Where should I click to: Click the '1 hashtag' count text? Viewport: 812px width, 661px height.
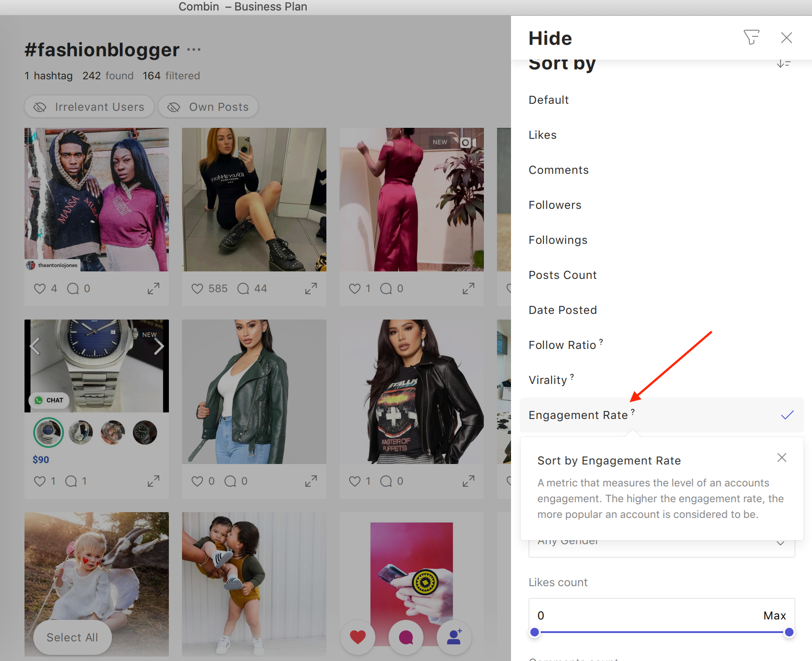49,76
